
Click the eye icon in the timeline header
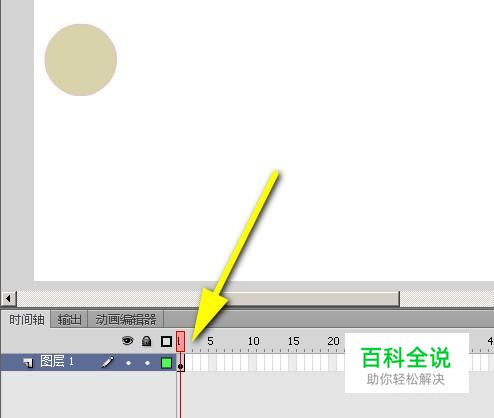[x=127, y=341]
